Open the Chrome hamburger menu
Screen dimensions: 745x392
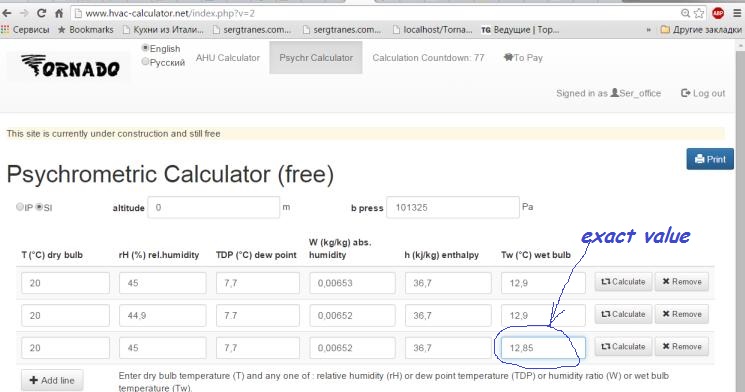tap(737, 13)
